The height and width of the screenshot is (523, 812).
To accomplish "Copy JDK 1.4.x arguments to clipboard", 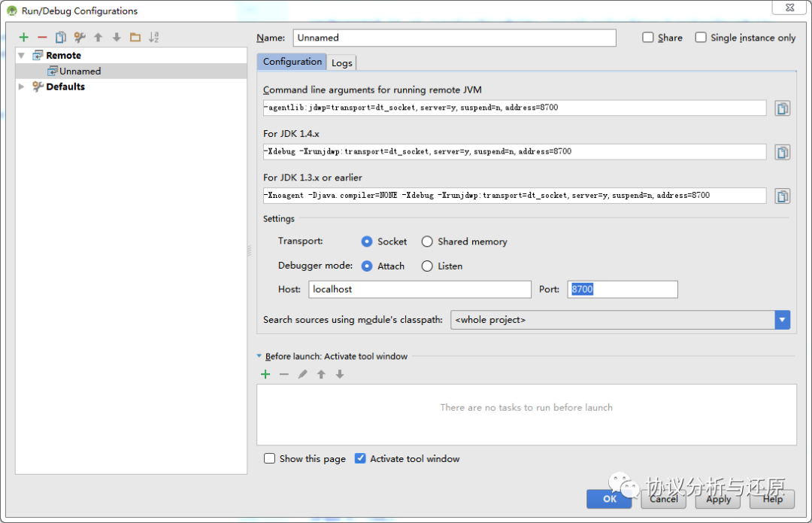I will [782, 153].
